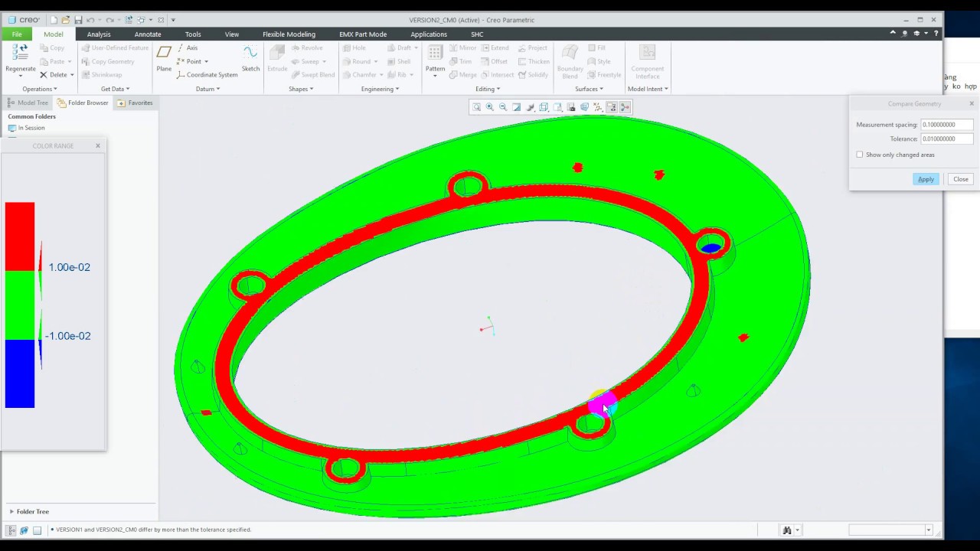The width and height of the screenshot is (980, 551).
Task: Select the Plane datum tool
Action: click(164, 58)
